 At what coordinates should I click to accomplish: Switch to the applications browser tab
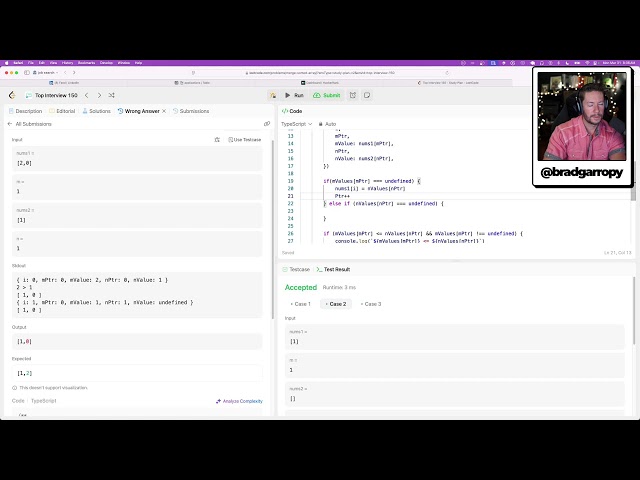coord(192,82)
